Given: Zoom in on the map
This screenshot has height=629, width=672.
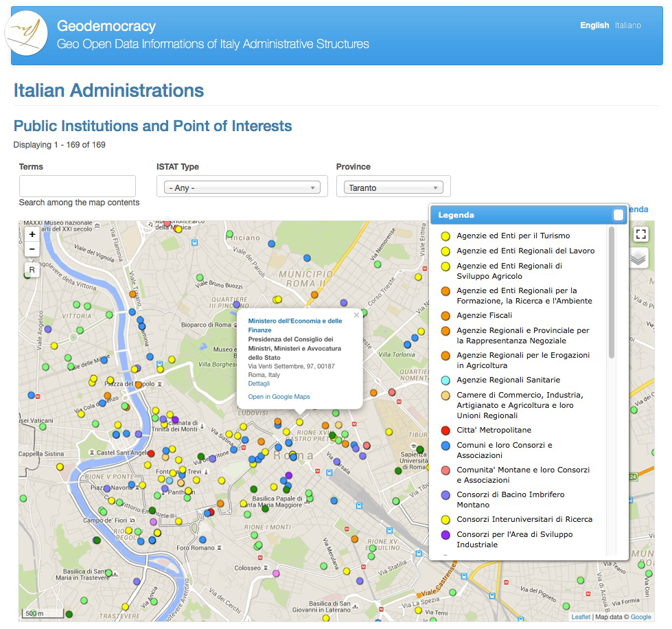Looking at the screenshot, I should 32,234.
